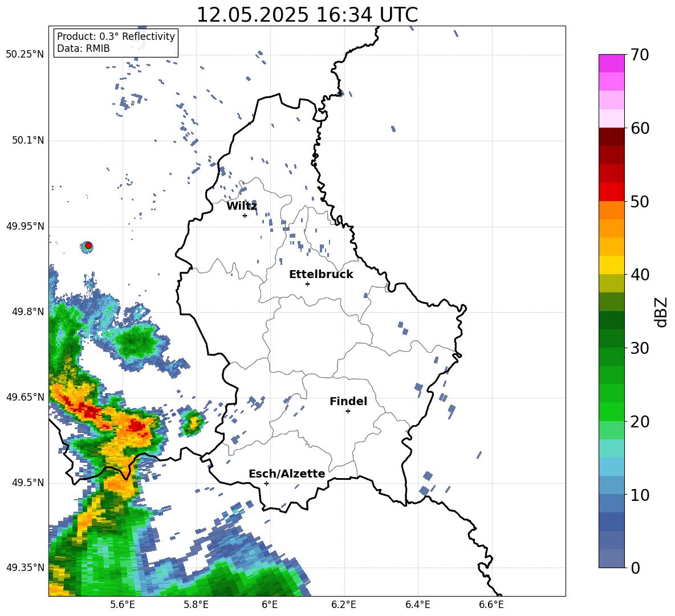
Task: Click the Wiltz location cross marker
Action: [245, 215]
